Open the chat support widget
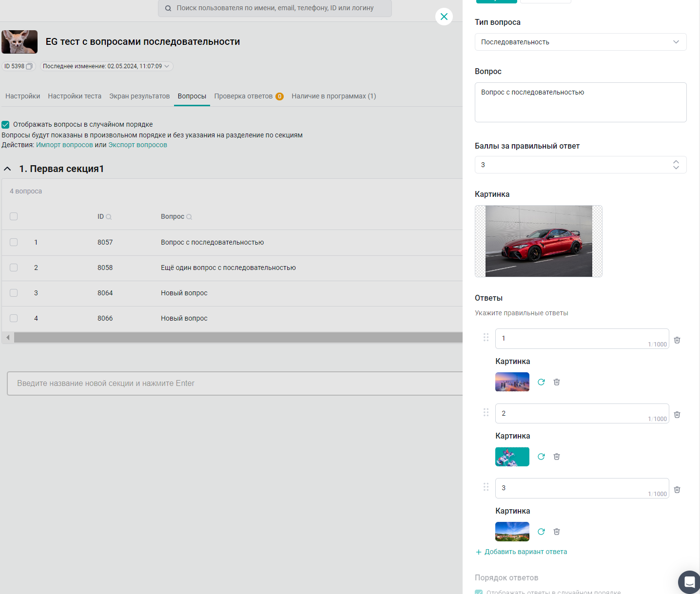The image size is (700, 594). (689, 582)
